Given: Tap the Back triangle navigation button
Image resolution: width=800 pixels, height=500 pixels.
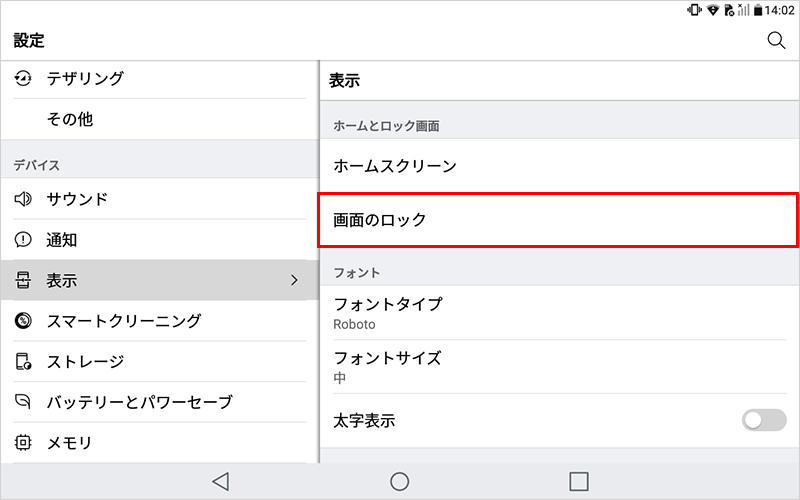Looking at the screenshot, I should click(221, 481).
